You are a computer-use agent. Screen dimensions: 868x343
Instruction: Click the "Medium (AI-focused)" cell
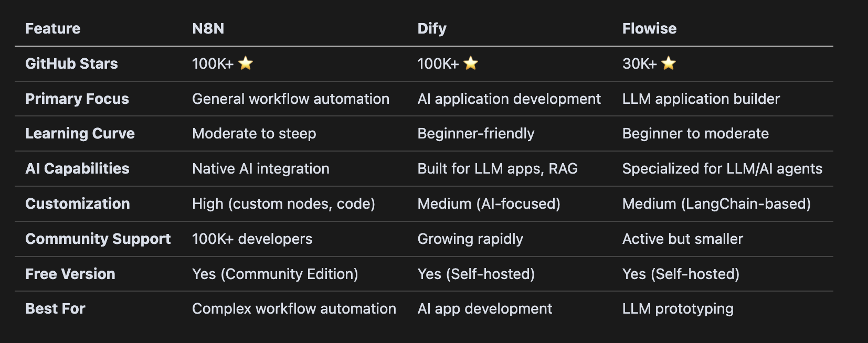tap(489, 203)
